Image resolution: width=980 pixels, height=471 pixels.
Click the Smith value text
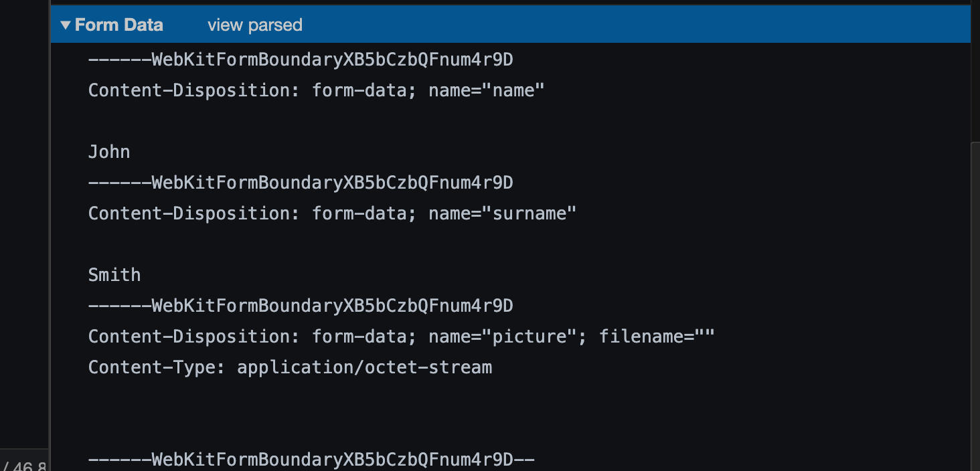[x=114, y=275]
